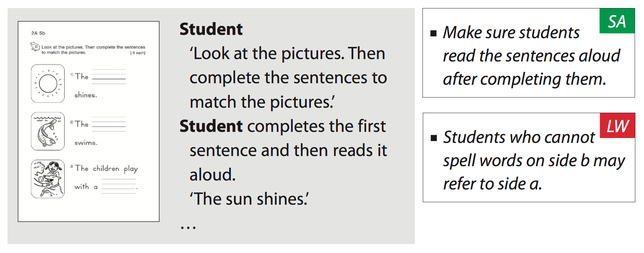Click the '2A 5b' worksheet label
644x253 pixels.
(38, 33)
